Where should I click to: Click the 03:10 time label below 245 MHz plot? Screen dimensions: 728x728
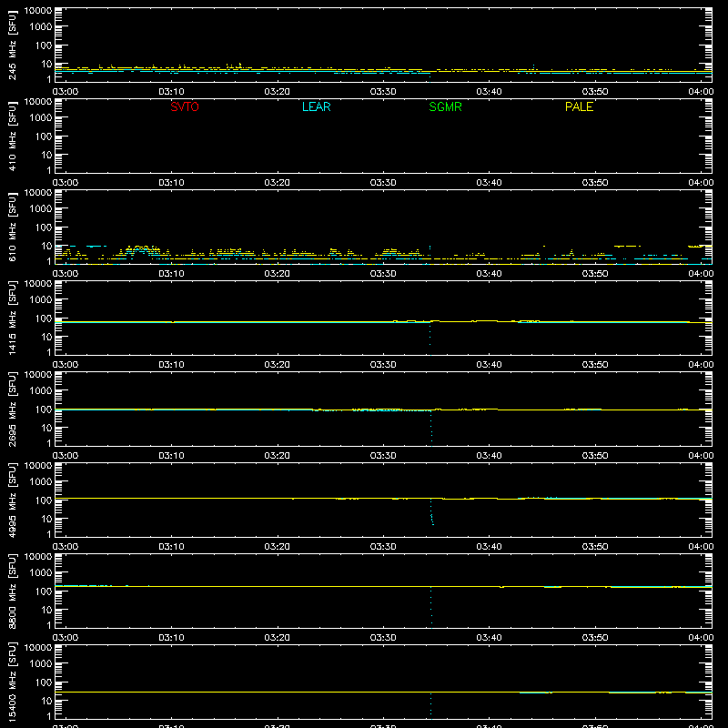pos(171,92)
